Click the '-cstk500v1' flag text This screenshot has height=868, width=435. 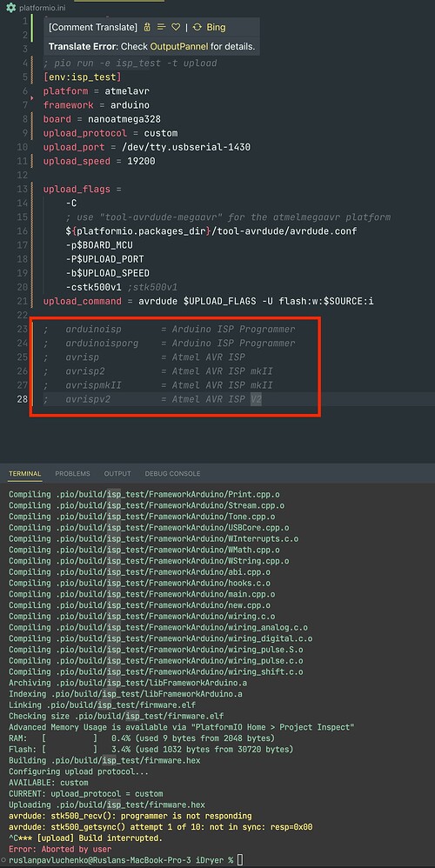point(94,287)
